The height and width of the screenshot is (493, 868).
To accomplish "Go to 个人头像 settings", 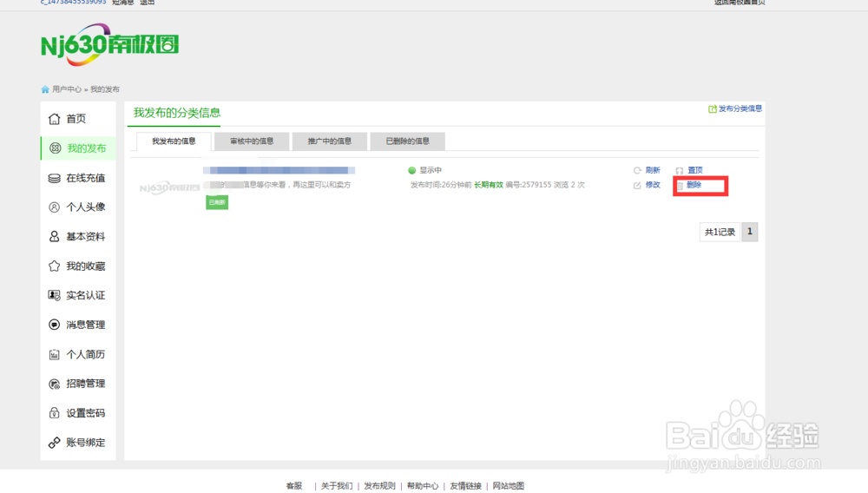I will click(76, 207).
